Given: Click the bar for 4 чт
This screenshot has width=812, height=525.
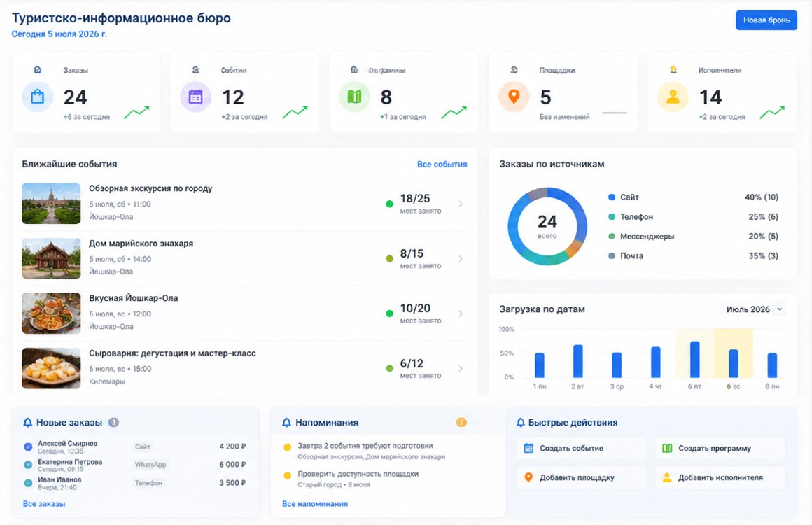Looking at the screenshot, I should tap(656, 362).
